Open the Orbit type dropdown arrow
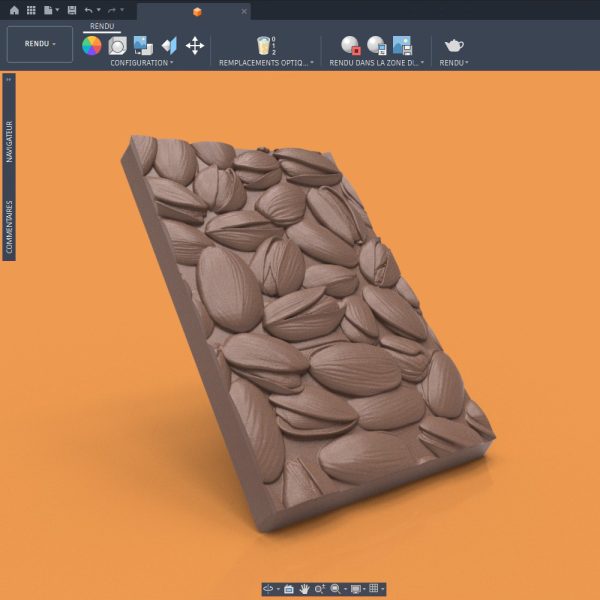The width and height of the screenshot is (600, 600). [278, 589]
